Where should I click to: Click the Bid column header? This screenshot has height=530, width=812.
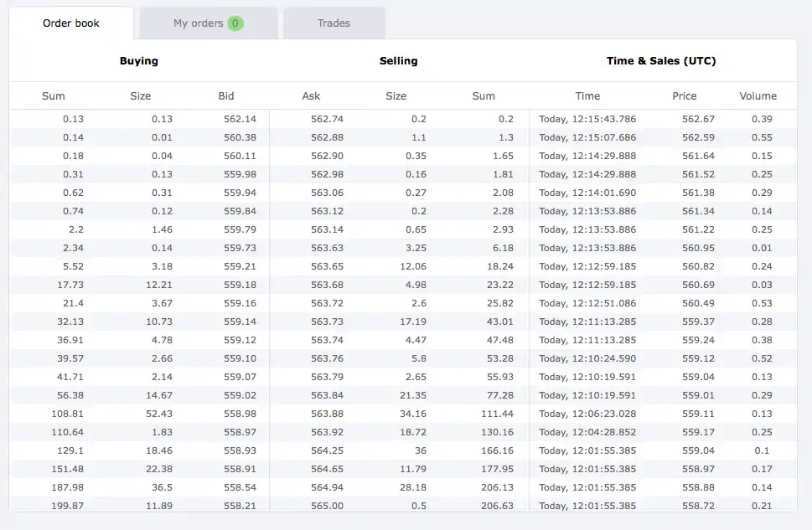[x=226, y=96]
